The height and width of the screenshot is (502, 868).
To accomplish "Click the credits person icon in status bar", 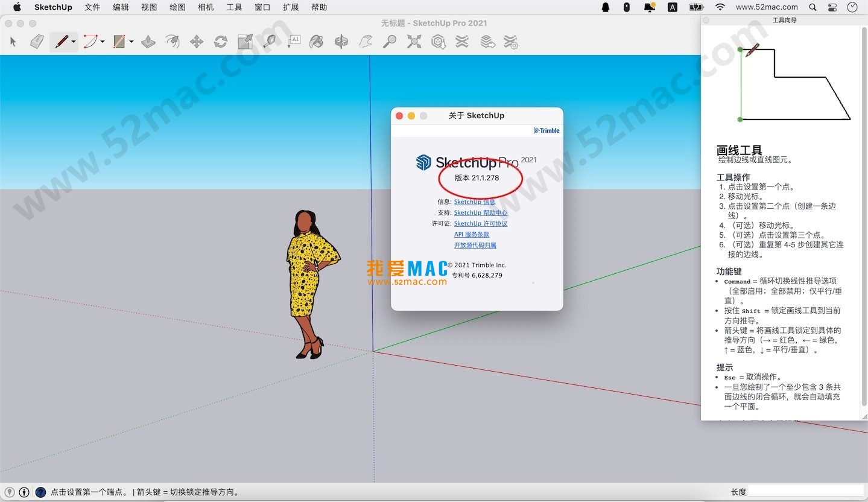I will point(25,492).
